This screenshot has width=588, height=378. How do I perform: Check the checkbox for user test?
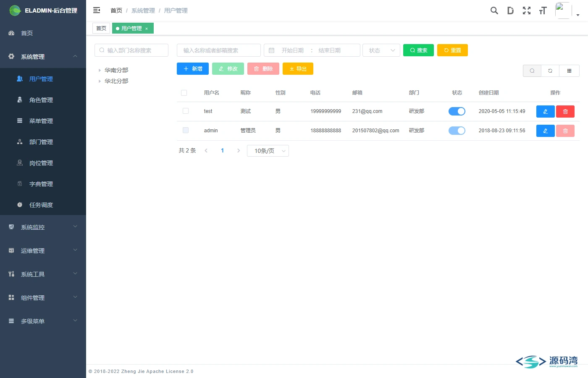pyautogui.click(x=186, y=111)
